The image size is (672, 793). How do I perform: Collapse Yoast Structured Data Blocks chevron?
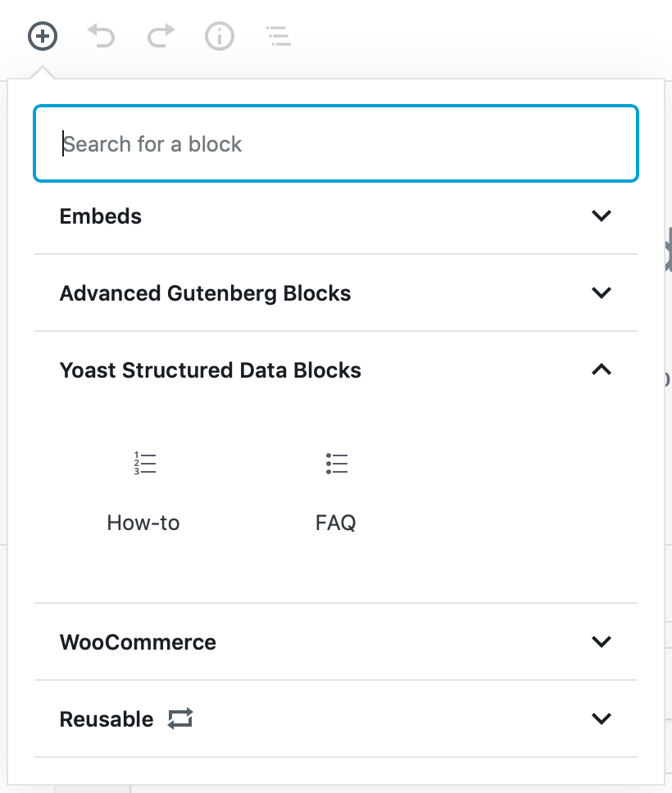(x=602, y=369)
